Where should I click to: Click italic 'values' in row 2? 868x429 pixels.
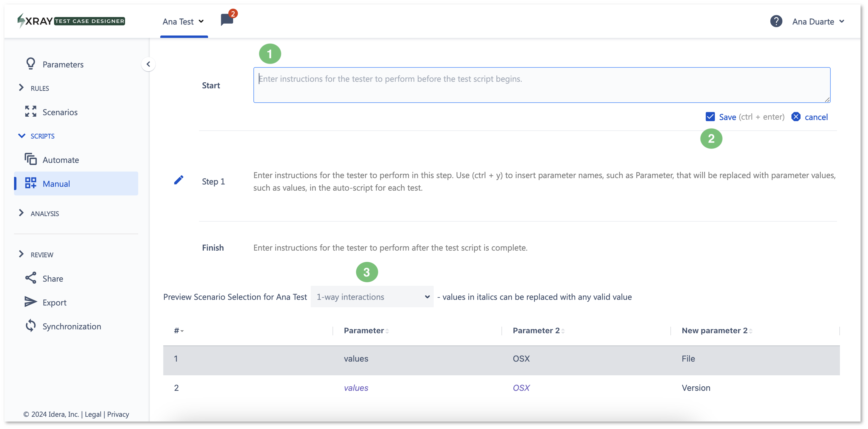(x=356, y=388)
